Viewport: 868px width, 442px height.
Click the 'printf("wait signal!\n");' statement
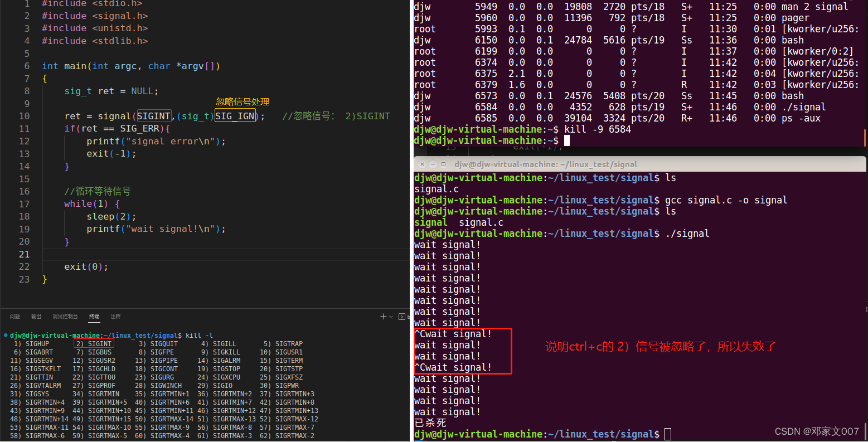tap(156, 229)
